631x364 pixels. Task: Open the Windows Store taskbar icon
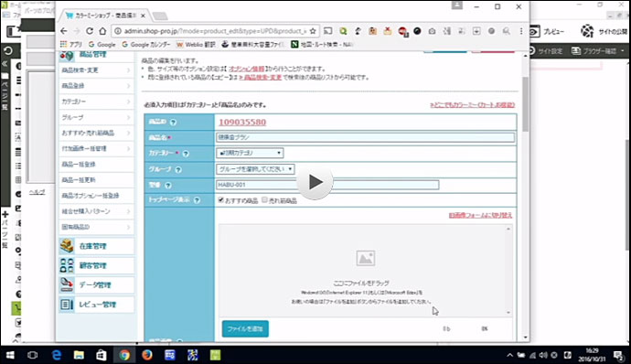pyautogui.click(x=101, y=355)
